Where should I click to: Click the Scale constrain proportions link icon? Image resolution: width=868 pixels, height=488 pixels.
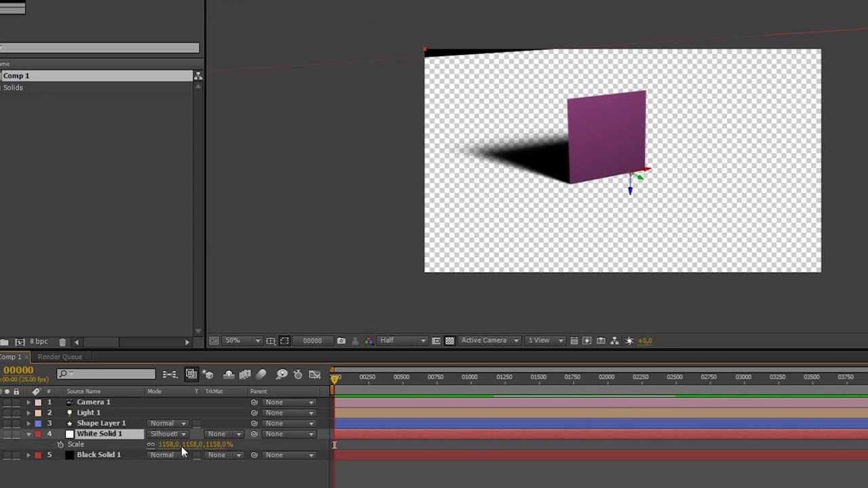click(x=151, y=445)
